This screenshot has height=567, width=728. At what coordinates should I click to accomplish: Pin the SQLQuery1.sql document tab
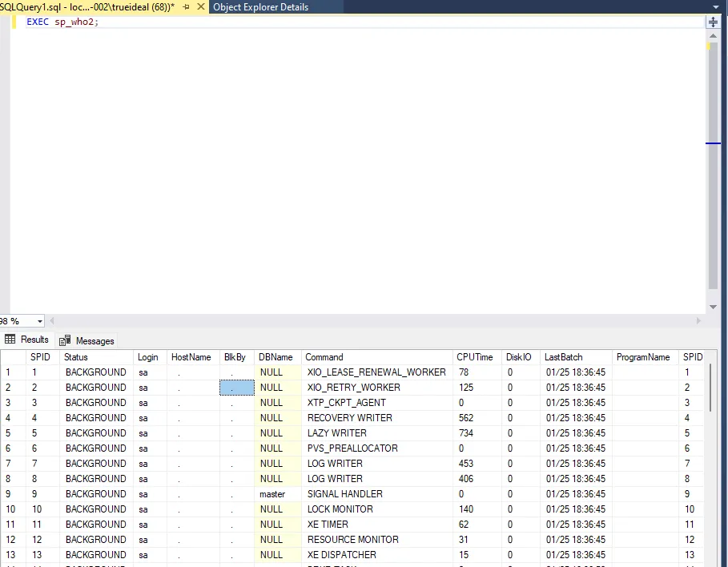tap(187, 6)
